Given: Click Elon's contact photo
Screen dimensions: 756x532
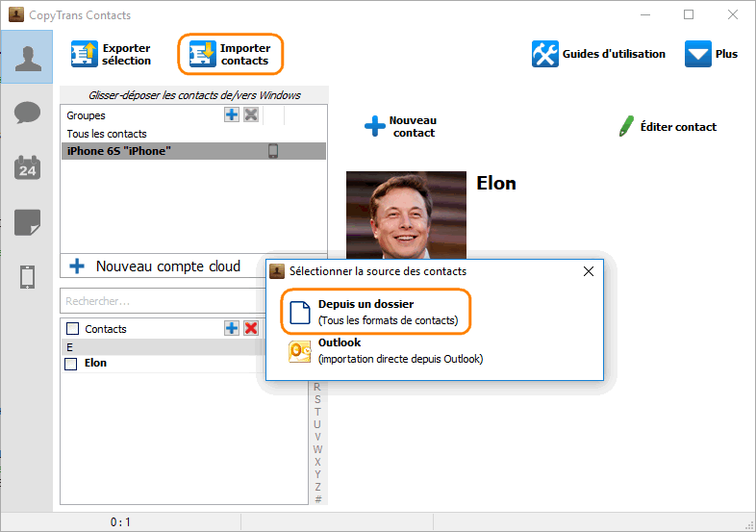Looking at the screenshot, I should (x=407, y=215).
